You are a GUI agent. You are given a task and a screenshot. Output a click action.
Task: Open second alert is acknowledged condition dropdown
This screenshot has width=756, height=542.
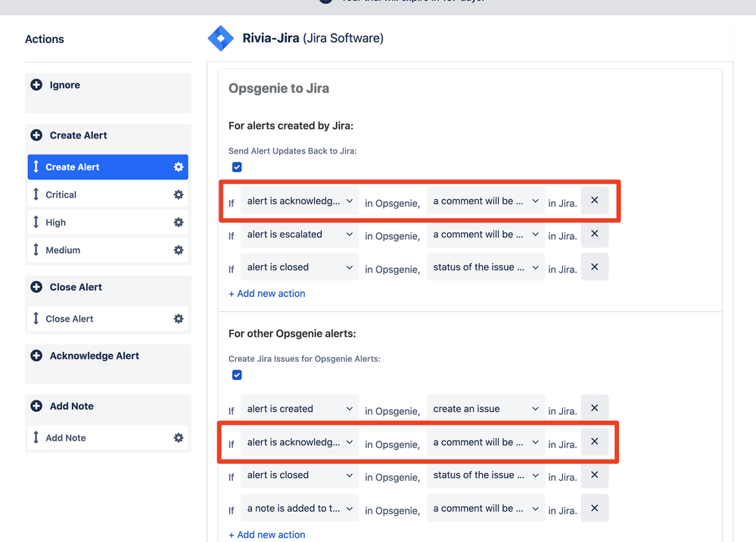point(300,442)
